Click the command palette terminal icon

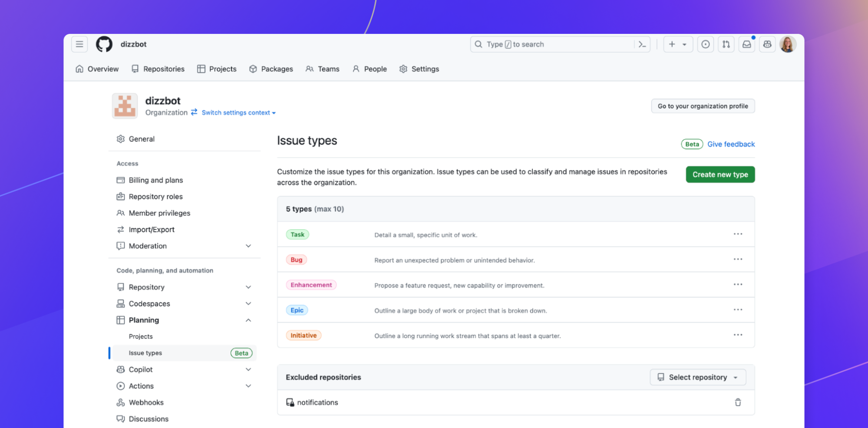tap(642, 44)
